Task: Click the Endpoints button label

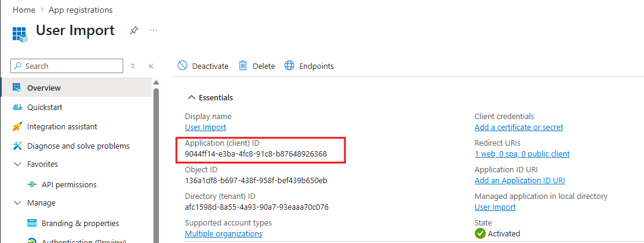Action: pyautogui.click(x=316, y=66)
